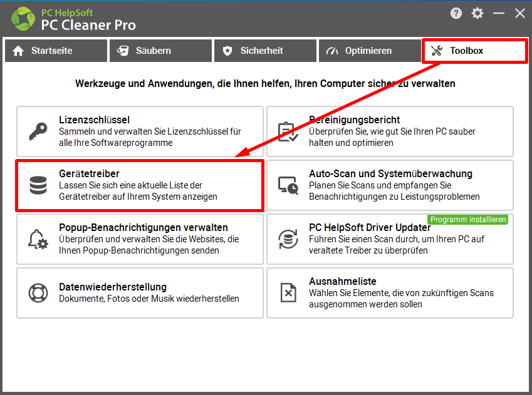Click 'Überprüfen und verwalten Sie die Websites' description
The height and width of the screenshot is (395, 532).
point(149,245)
